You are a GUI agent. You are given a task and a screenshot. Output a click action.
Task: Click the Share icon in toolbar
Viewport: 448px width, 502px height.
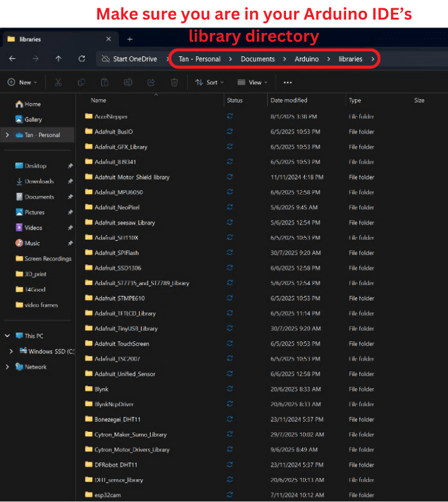coord(151,82)
